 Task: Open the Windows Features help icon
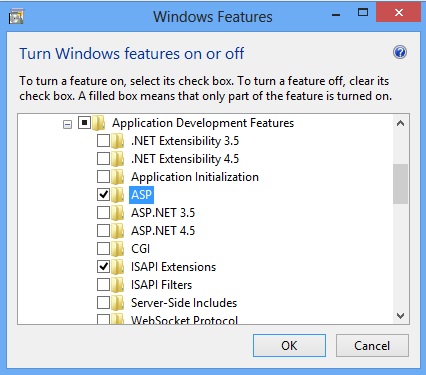coord(400,52)
